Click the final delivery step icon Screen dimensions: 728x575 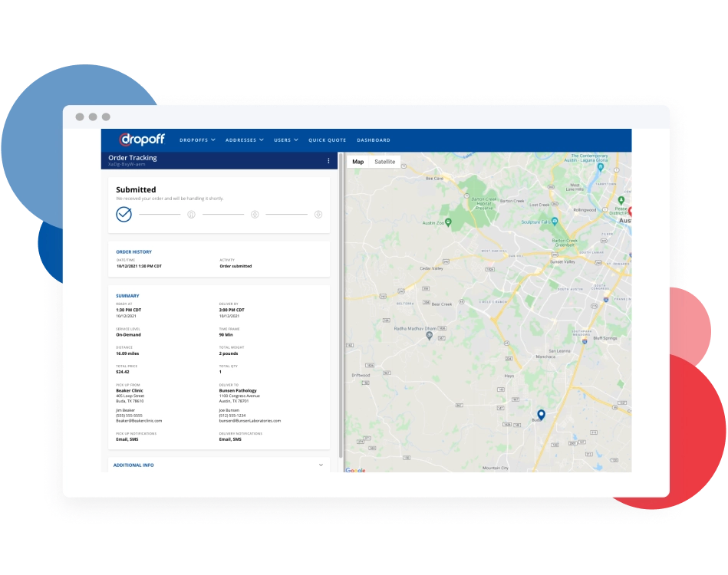coord(318,215)
